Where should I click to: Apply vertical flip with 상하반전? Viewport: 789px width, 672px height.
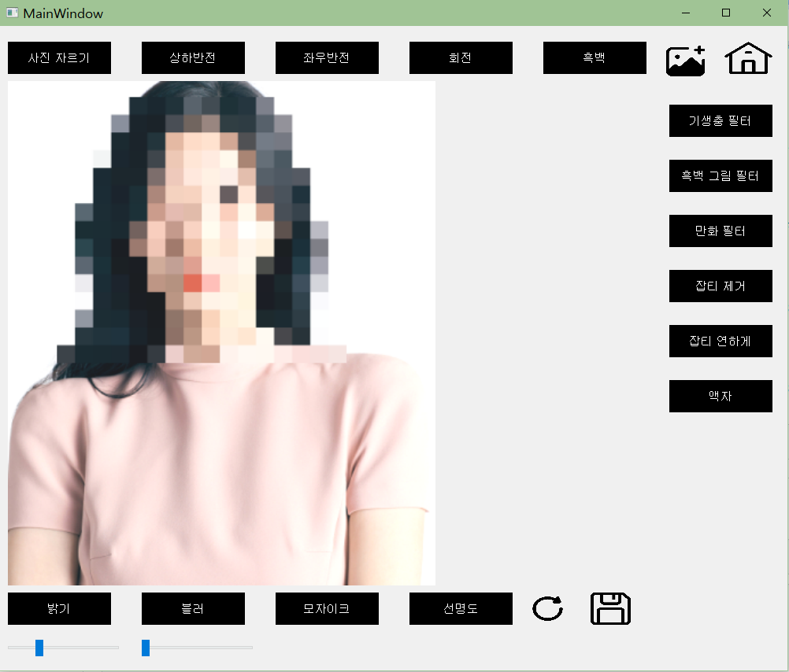(x=193, y=57)
